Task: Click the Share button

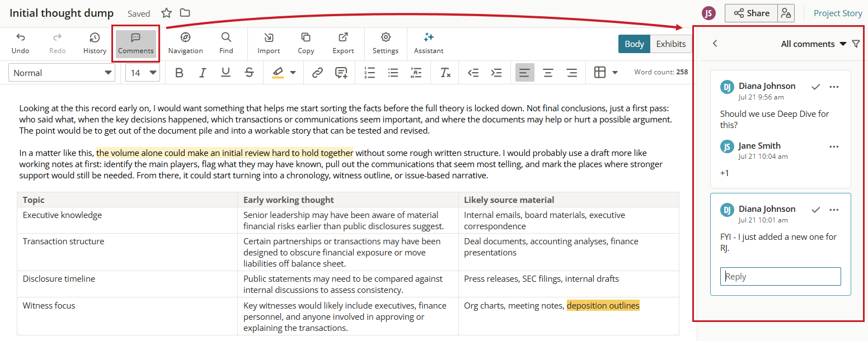Action: tap(752, 13)
